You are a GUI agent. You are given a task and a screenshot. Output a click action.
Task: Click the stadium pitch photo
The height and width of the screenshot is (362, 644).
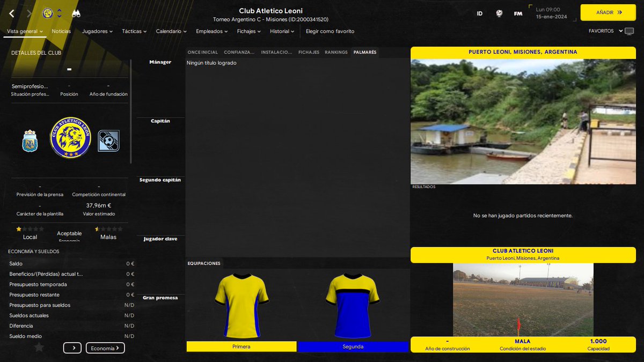click(523, 300)
